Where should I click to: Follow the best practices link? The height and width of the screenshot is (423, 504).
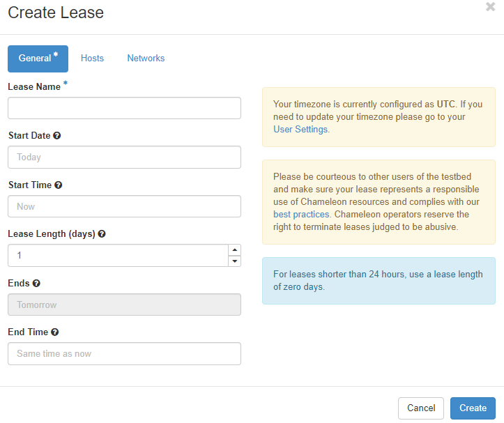[291, 215]
